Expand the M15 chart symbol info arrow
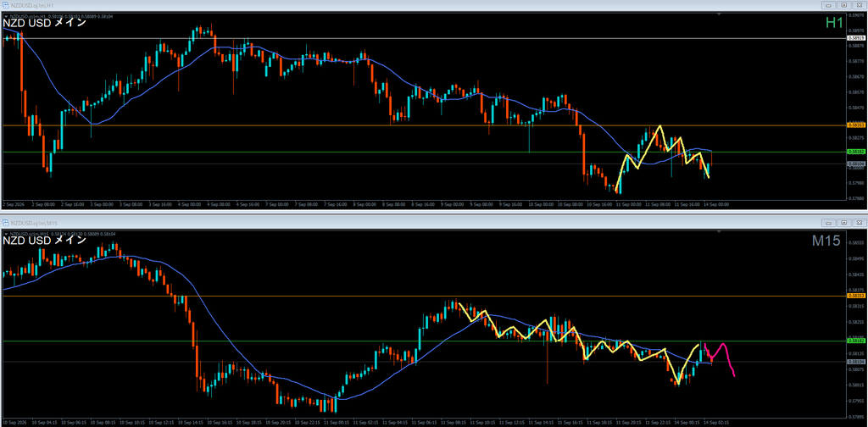The image size is (868, 427). 6,235
